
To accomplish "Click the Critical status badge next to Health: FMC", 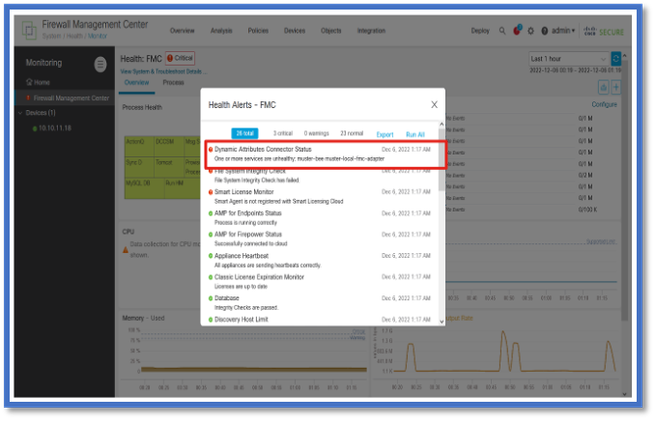I will coord(180,58).
